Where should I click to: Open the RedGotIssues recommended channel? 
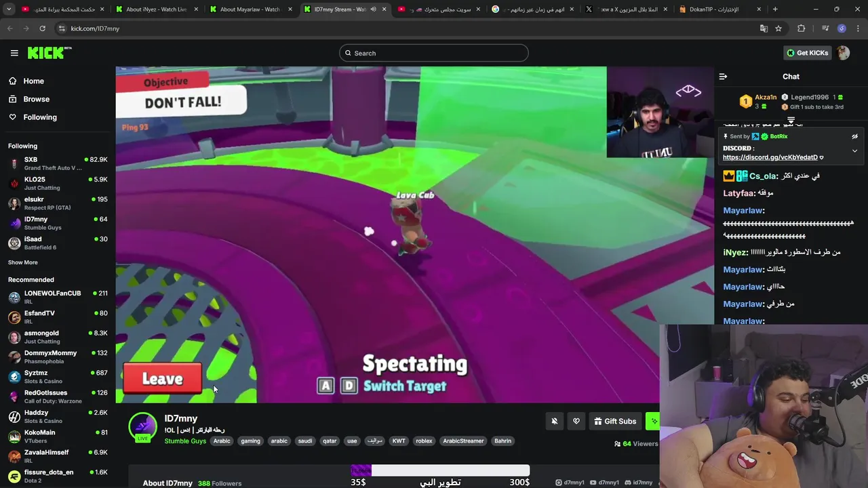tap(58, 396)
